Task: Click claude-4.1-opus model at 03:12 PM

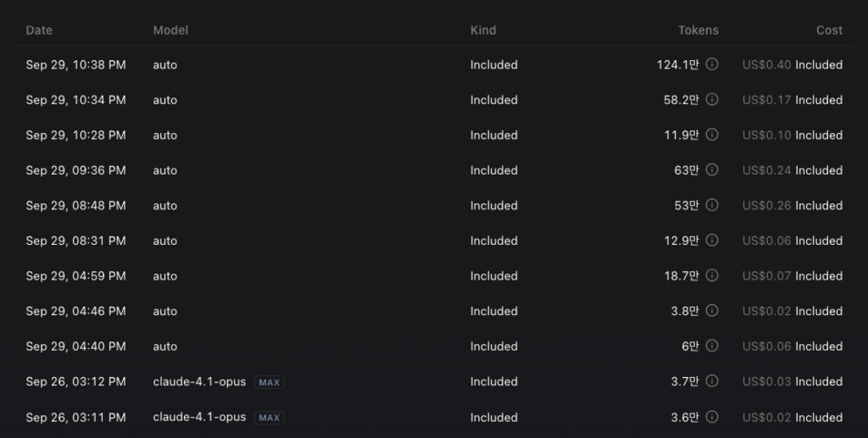Action: (x=199, y=381)
